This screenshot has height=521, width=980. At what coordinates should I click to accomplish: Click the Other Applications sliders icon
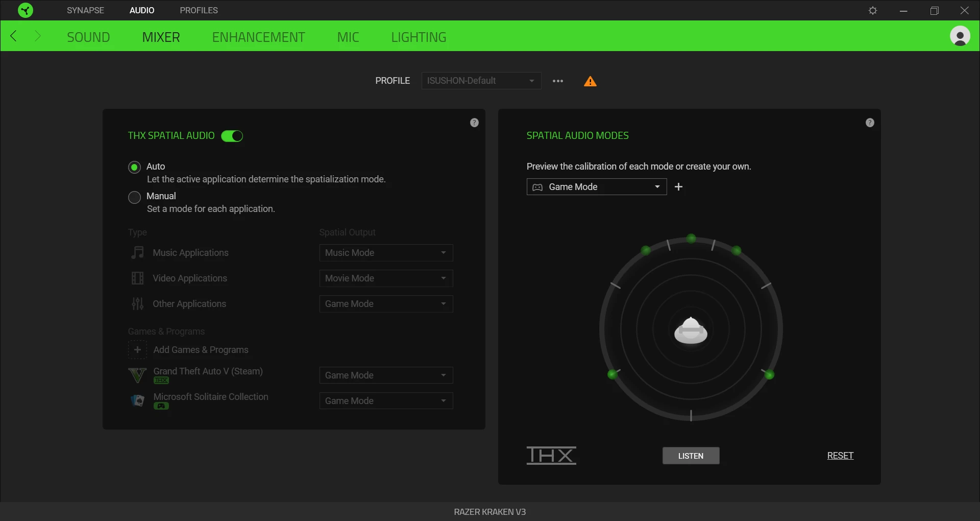point(137,303)
